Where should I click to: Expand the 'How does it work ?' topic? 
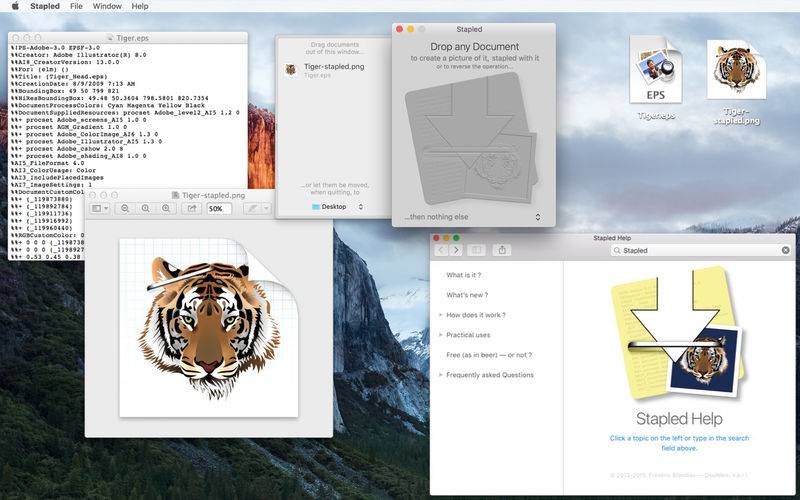[x=440, y=315]
